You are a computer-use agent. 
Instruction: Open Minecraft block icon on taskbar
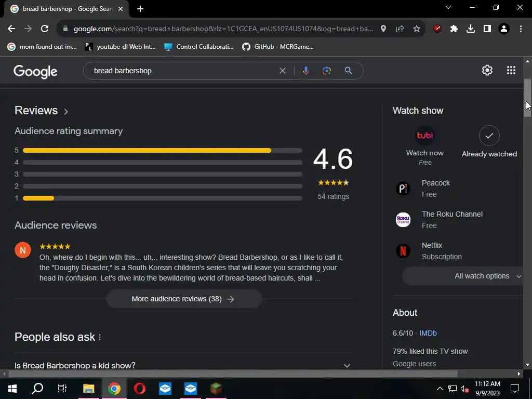(216, 389)
